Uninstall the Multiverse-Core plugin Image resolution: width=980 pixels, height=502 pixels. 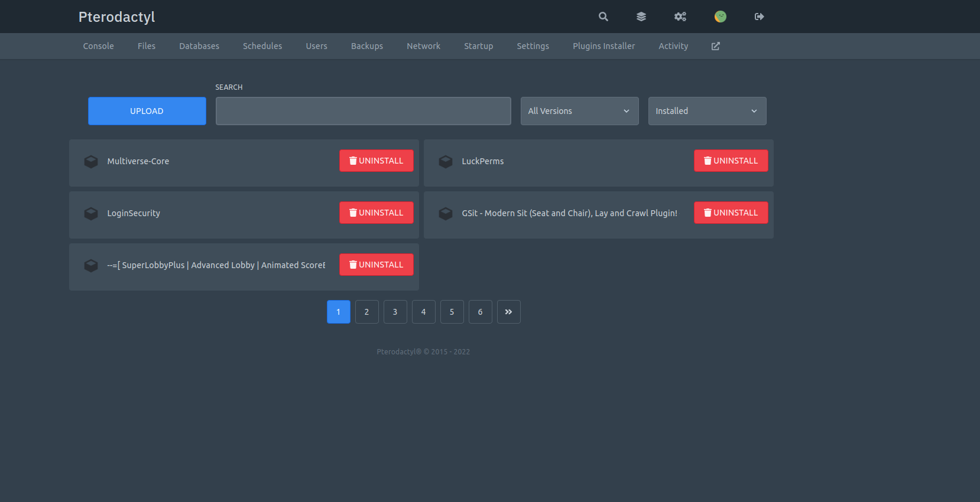pyautogui.click(x=377, y=161)
